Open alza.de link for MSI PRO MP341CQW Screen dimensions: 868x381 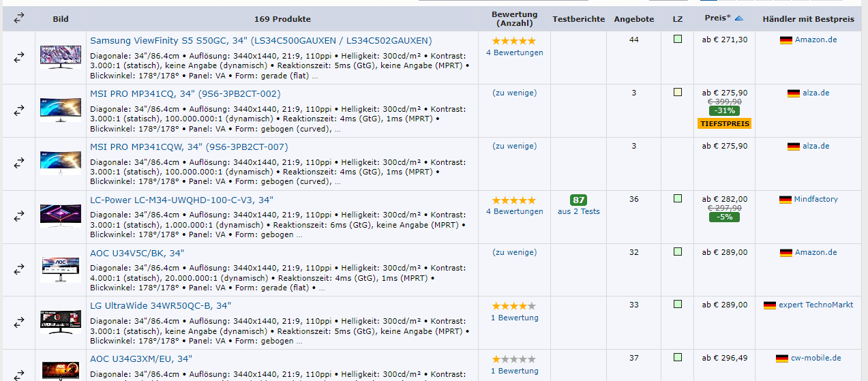click(x=816, y=147)
